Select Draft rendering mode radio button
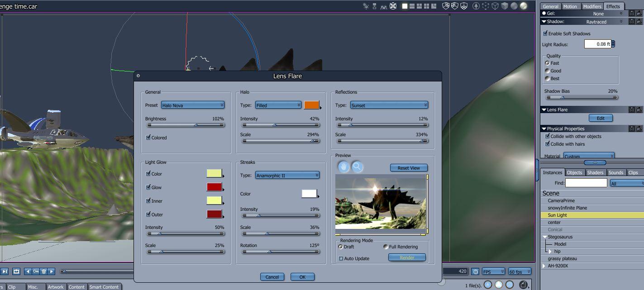This screenshot has width=644, height=290. click(340, 247)
